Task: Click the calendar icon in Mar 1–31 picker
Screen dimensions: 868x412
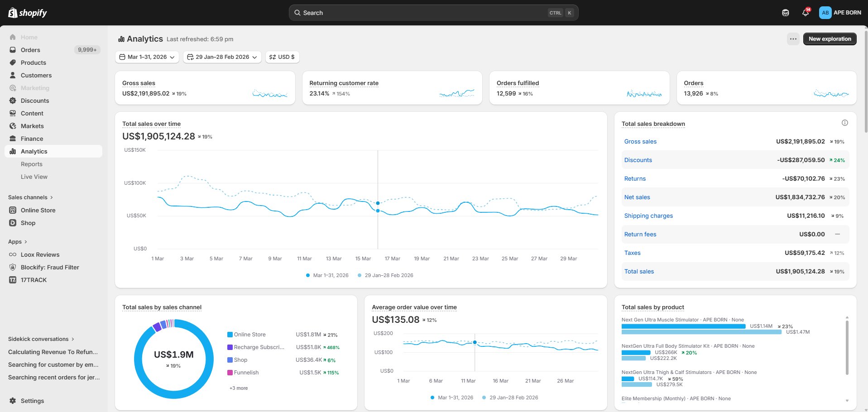Action: tap(122, 57)
